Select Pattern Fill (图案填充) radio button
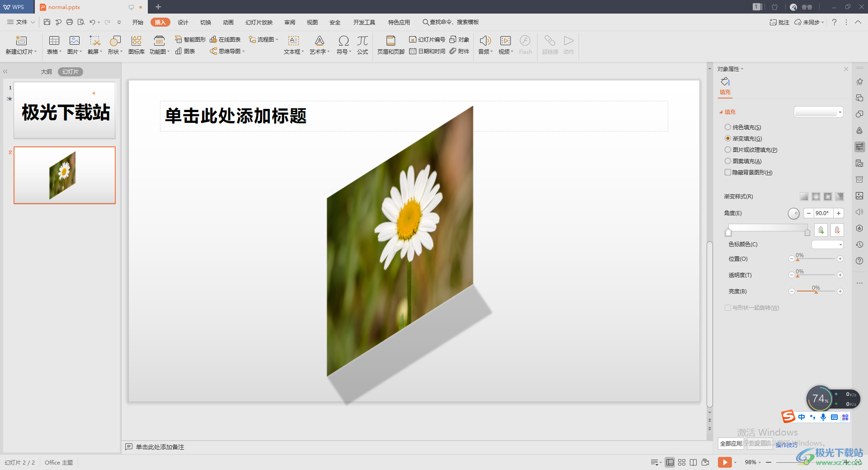868x470 pixels. [728, 161]
